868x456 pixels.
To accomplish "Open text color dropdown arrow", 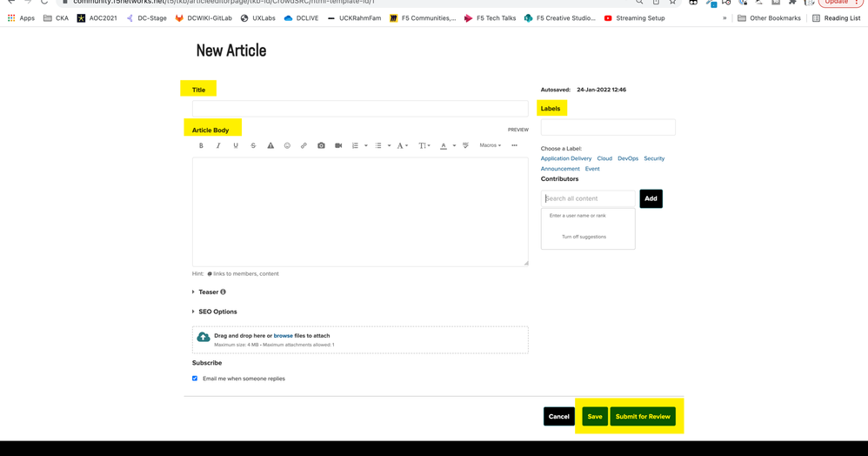I will tap(454, 145).
